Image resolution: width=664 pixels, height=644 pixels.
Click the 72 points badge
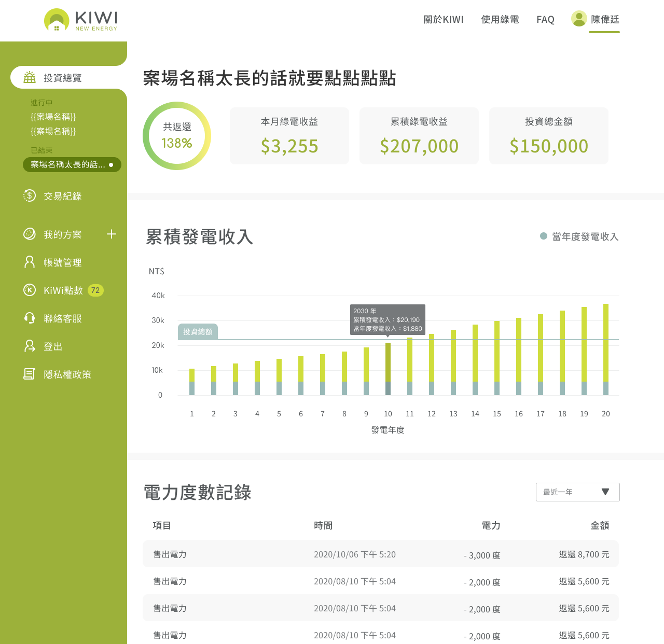[95, 290]
